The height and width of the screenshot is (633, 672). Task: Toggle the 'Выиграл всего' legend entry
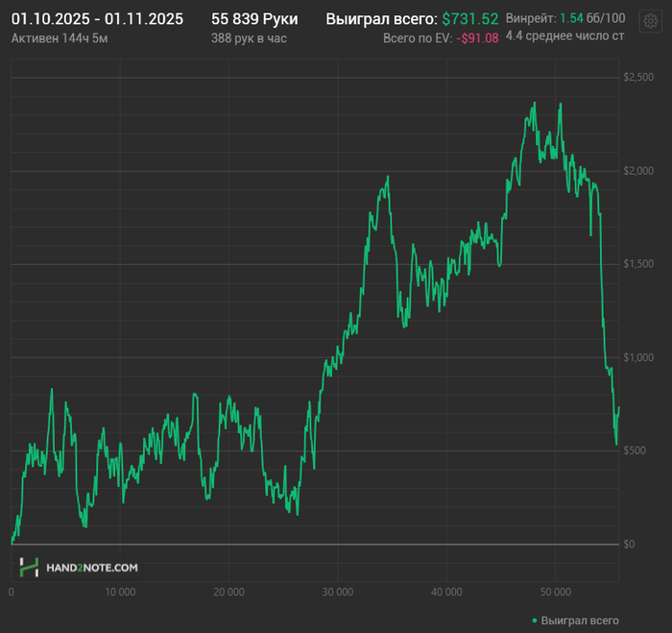coord(575,621)
